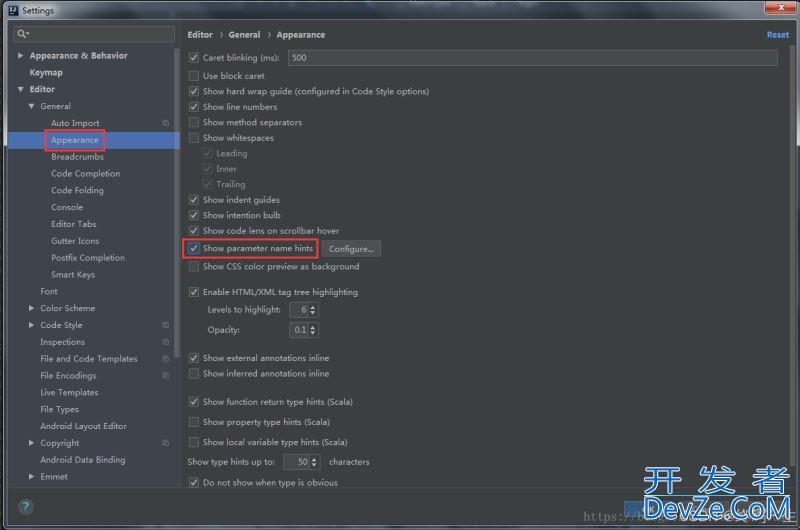Collapse the Editor tree node arrow
This screenshot has height=530, width=800.
pos(20,89)
